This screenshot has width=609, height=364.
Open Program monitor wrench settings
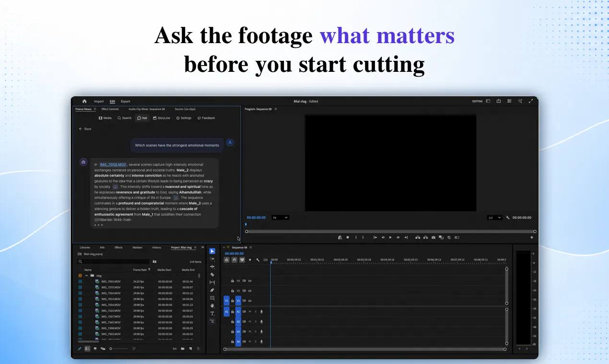[x=507, y=217]
